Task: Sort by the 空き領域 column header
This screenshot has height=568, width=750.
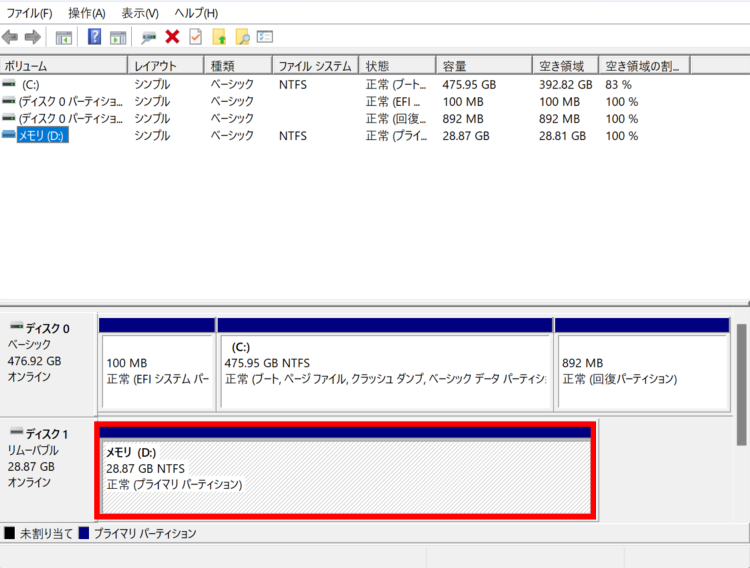Action: (565, 66)
